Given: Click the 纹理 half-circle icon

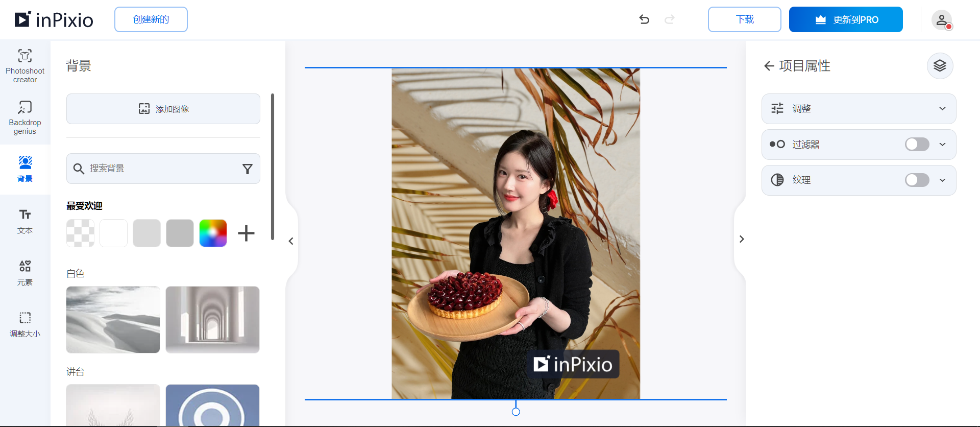Looking at the screenshot, I should coord(777,180).
